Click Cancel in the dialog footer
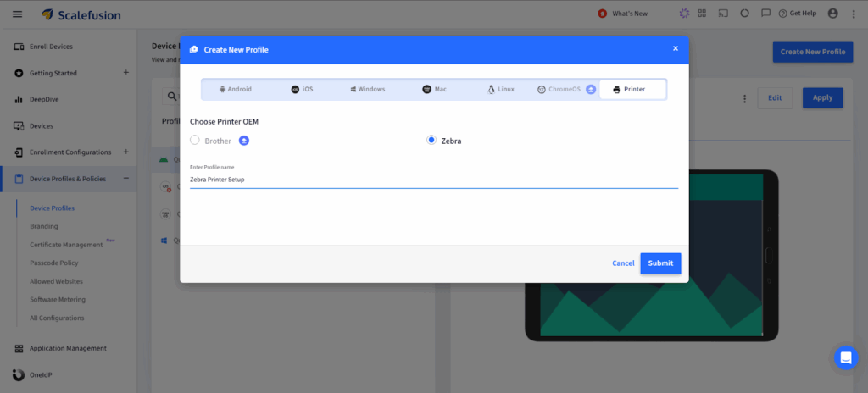Viewport: 868px width, 393px height. pyautogui.click(x=623, y=263)
